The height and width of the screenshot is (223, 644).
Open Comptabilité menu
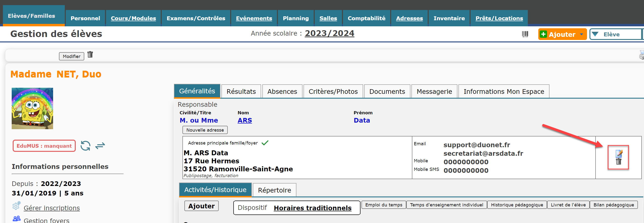click(367, 18)
